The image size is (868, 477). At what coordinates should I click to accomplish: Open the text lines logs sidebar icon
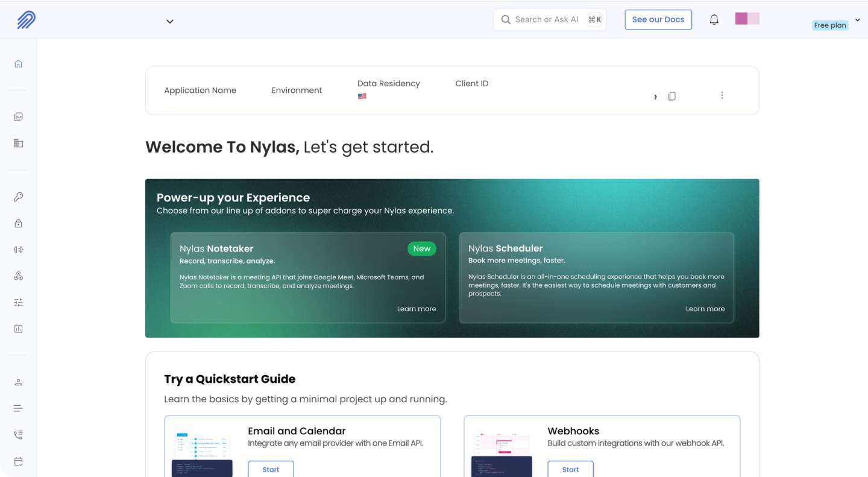(x=18, y=409)
